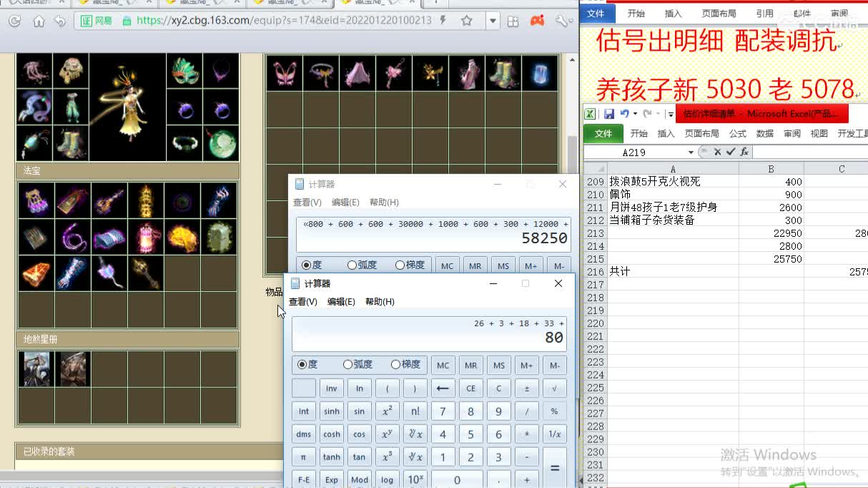The width and height of the screenshot is (868, 488).
Task: Open 帮助(H) menu in front calculator
Action: coord(380,302)
